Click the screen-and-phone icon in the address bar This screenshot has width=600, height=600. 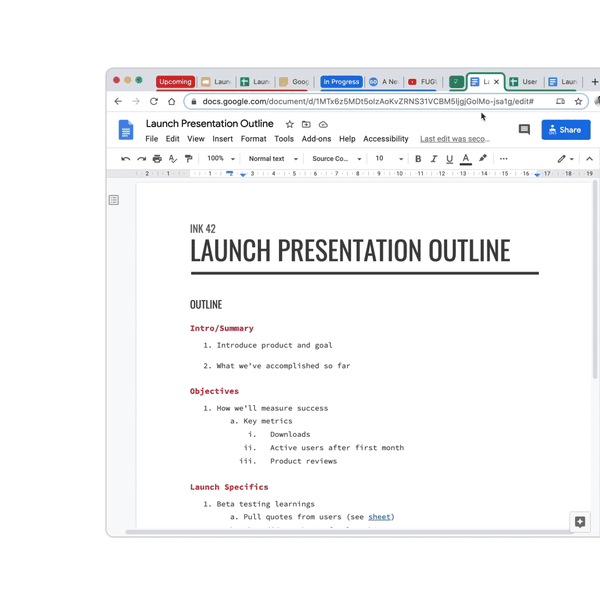[560, 101]
